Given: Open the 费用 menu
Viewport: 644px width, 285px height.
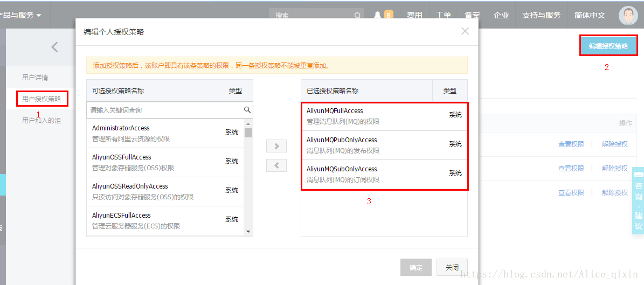Looking at the screenshot, I should tap(414, 15).
